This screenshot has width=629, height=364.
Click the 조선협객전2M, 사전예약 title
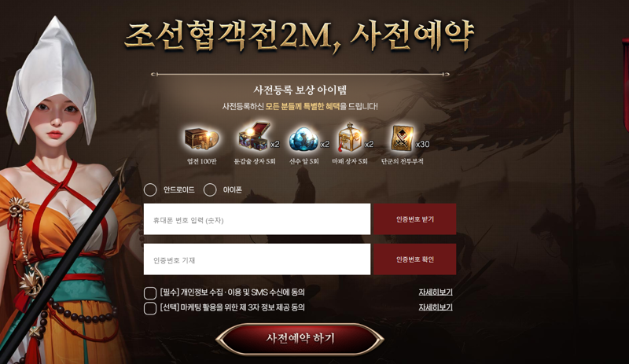pyautogui.click(x=299, y=36)
